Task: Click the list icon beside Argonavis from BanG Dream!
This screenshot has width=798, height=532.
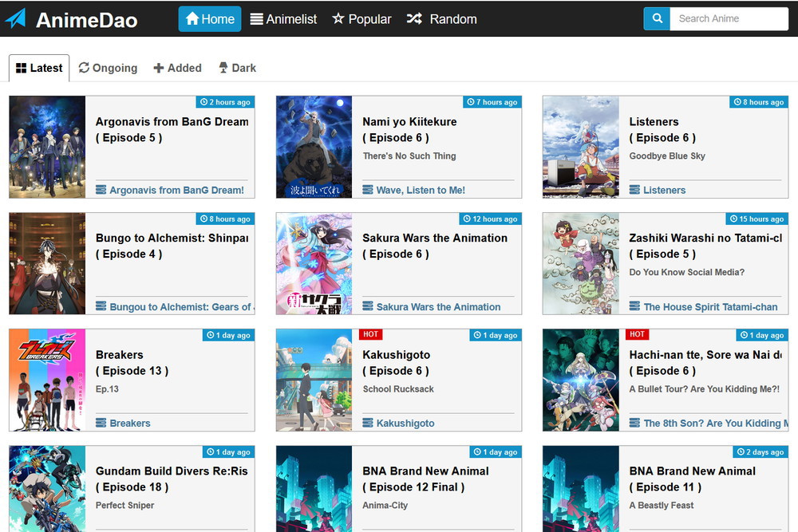Action: [x=101, y=190]
